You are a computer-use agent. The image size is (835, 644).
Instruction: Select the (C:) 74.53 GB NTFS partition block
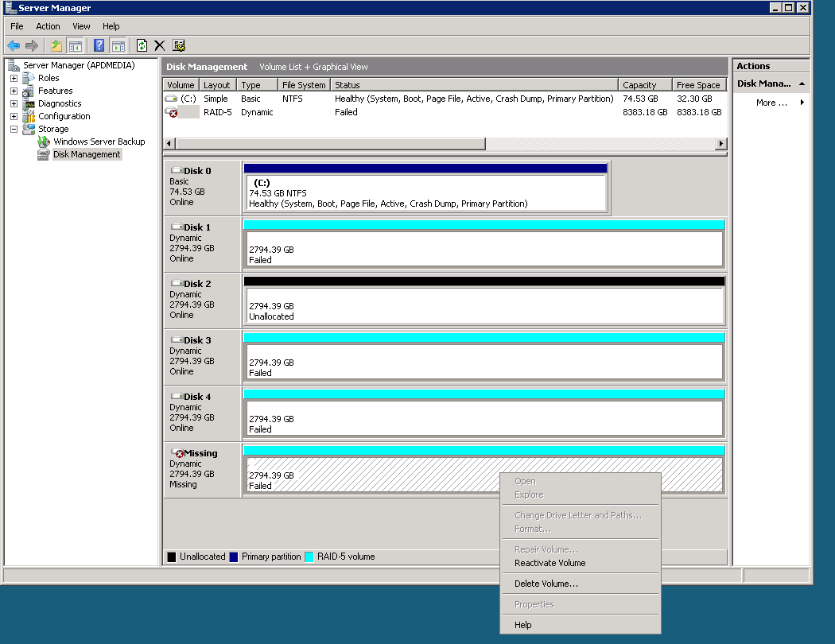(425, 188)
